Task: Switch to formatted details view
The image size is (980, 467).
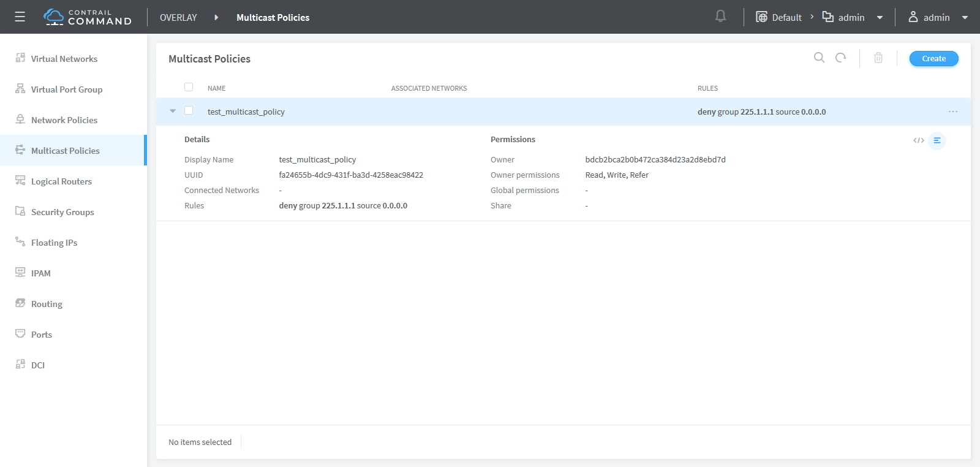Action: 937,141
